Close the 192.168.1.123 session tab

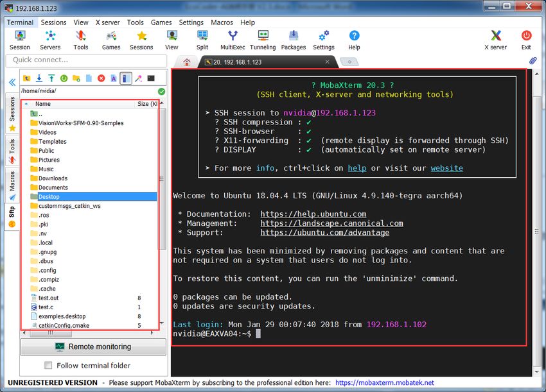(x=328, y=62)
